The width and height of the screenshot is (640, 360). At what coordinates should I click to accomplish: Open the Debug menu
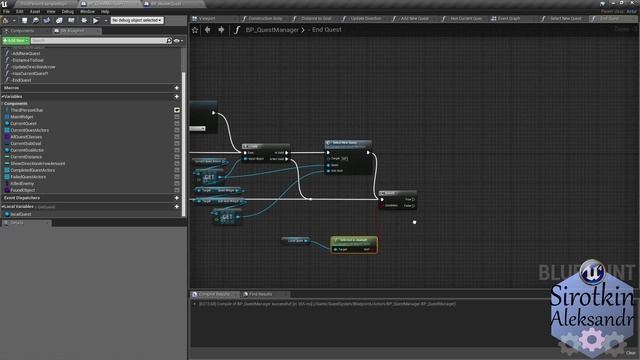(68, 11)
